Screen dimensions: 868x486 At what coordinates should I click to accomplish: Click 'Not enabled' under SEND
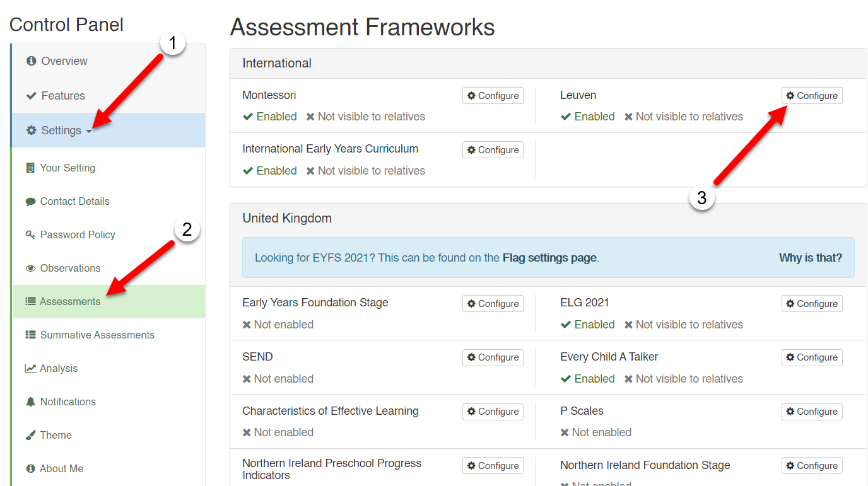click(x=278, y=379)
